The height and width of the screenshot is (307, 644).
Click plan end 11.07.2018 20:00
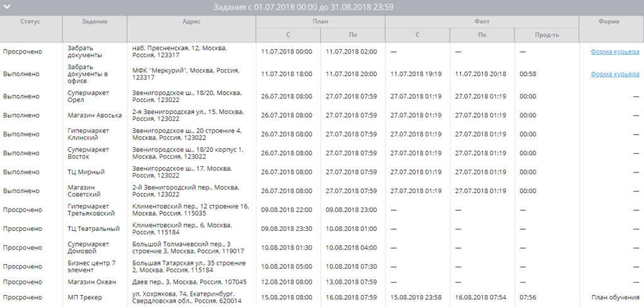click(351, 74)
